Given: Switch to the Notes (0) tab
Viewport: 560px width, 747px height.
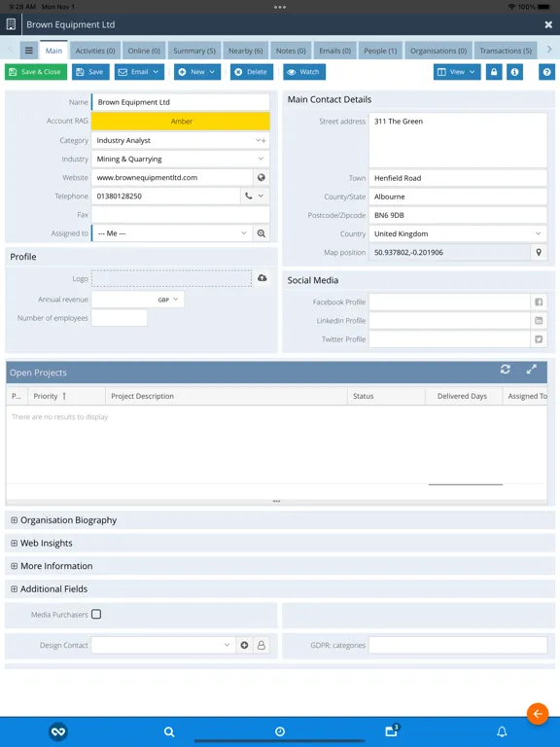Looking at the screenshot, I should 291,51.
